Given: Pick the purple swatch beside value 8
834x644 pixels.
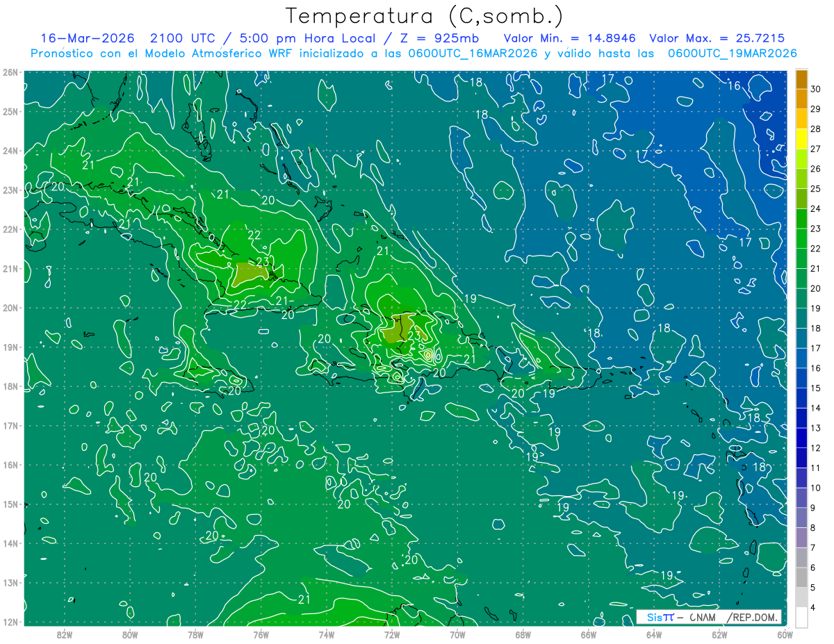Looking at the screenshot, I should coord(801,518).
